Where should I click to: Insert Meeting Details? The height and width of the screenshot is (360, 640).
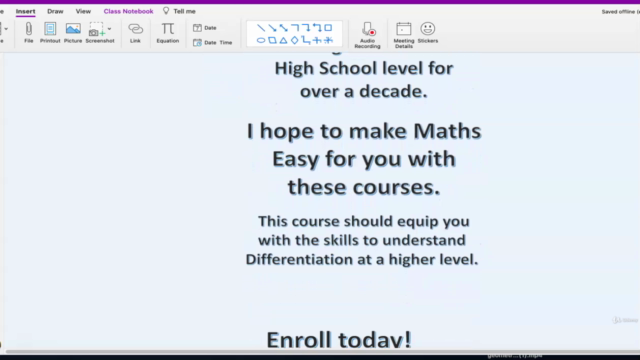point(404,35)
